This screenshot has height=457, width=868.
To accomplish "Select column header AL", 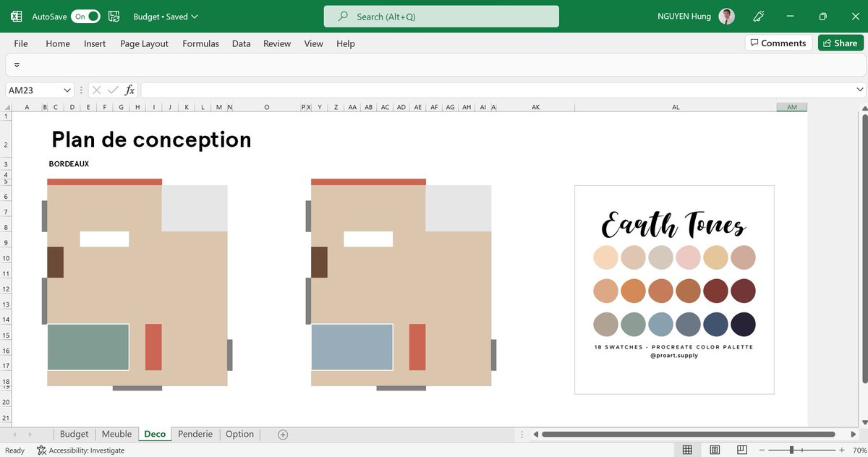I will pos(676,107).
